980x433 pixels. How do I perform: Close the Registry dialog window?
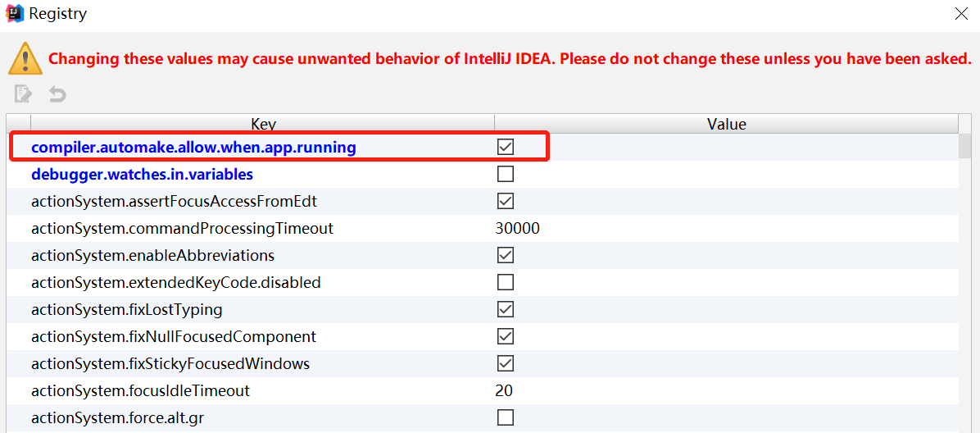[961, 14]
